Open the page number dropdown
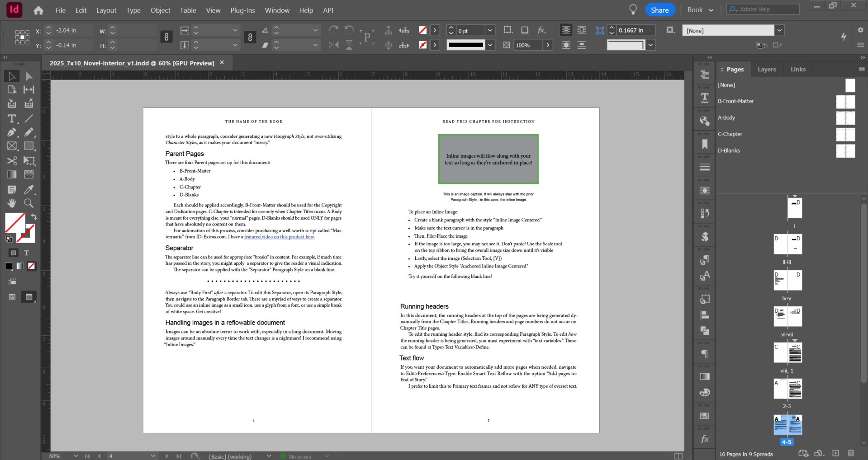The height and width of the screenshot is (460, 868). 153,456
